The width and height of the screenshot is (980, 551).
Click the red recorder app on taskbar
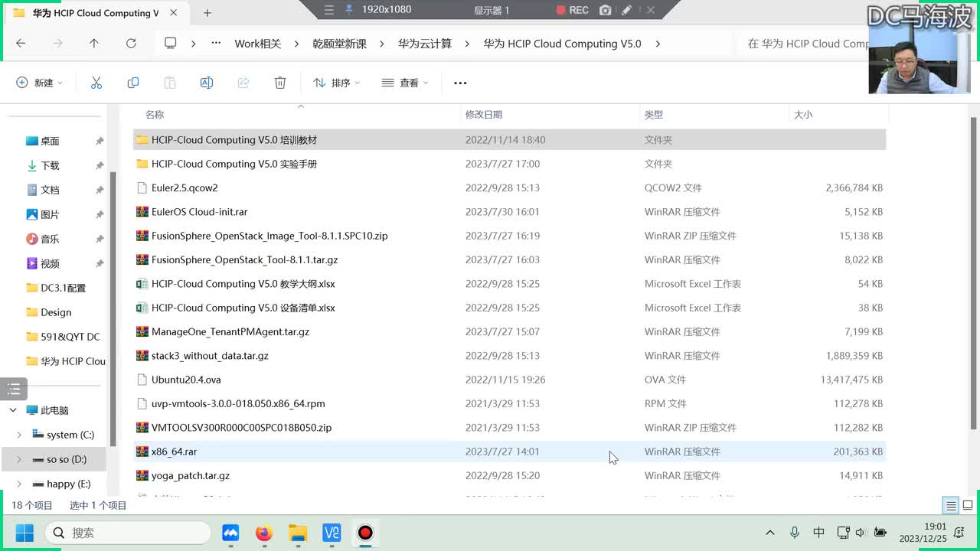pyautogui.click(x=365, y=533)
